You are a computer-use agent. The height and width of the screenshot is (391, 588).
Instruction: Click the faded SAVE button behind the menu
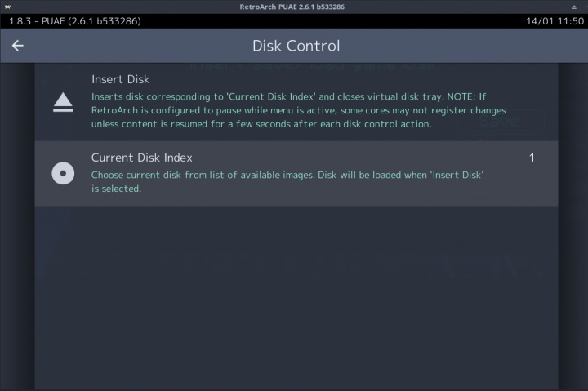point(500,122)
